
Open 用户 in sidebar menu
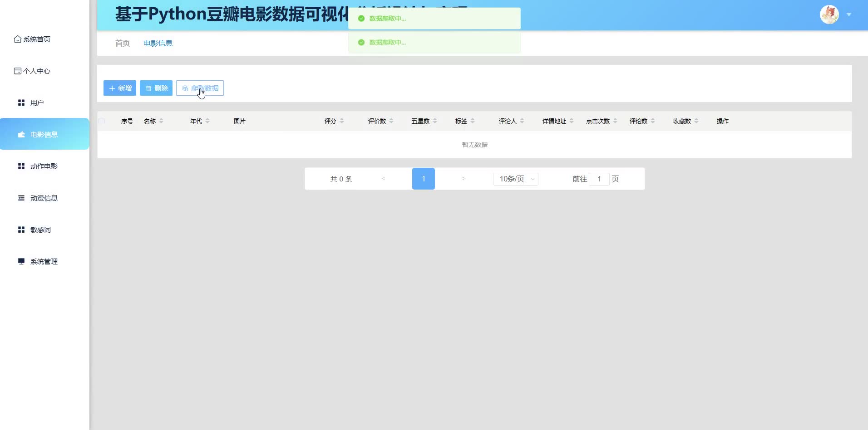44,103
